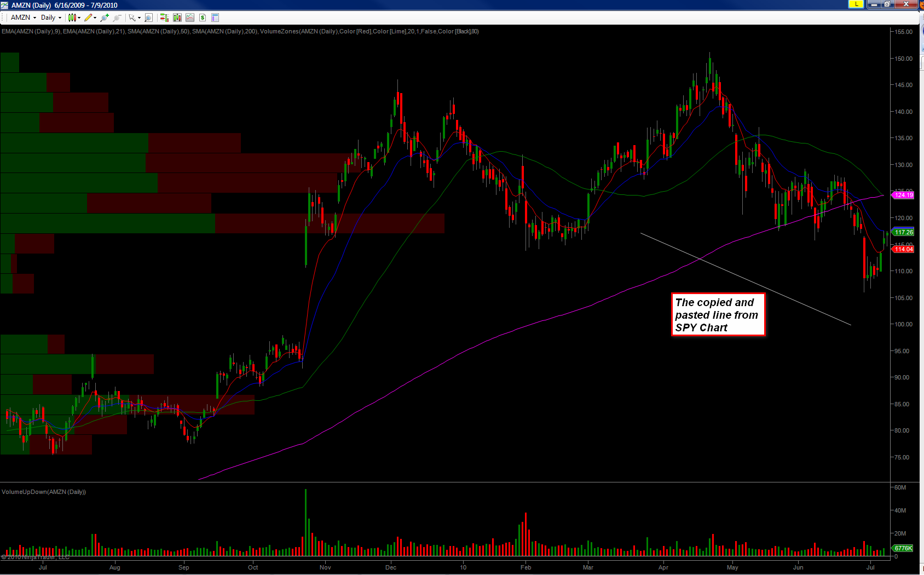Click the zoom frame magnifier icon
924x575 pixels.
[148, 18]
